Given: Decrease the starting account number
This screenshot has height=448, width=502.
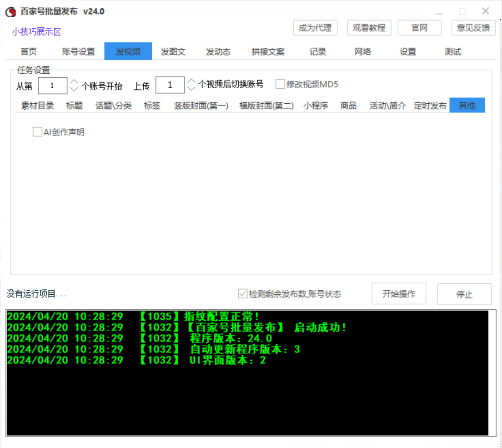Looking at the screenshot, I should [x=74, y=89].
